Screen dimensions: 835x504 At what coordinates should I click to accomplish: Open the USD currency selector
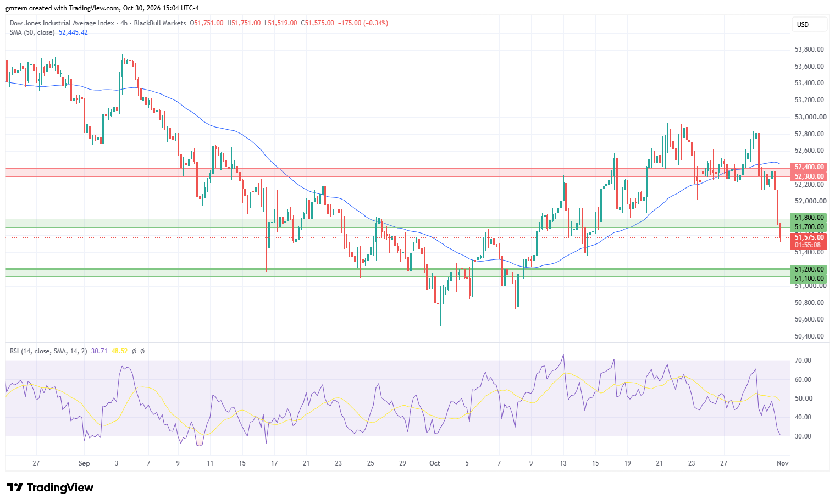810,24
